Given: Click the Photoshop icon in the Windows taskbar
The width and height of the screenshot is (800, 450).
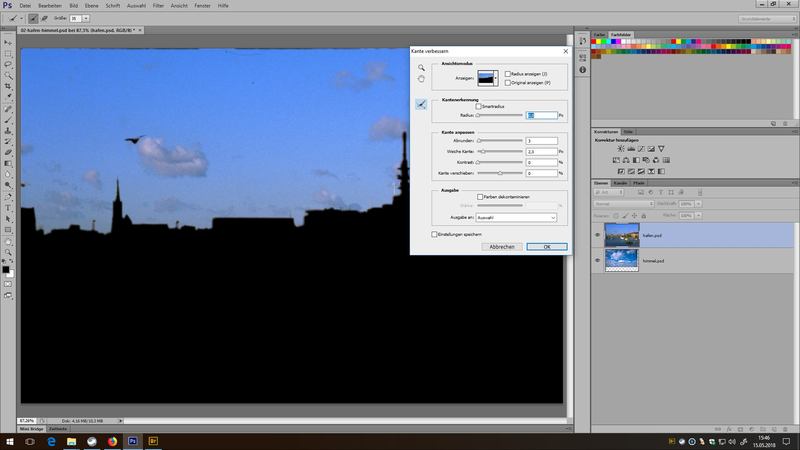Looking at the screenshot, I should pos(131,440).
